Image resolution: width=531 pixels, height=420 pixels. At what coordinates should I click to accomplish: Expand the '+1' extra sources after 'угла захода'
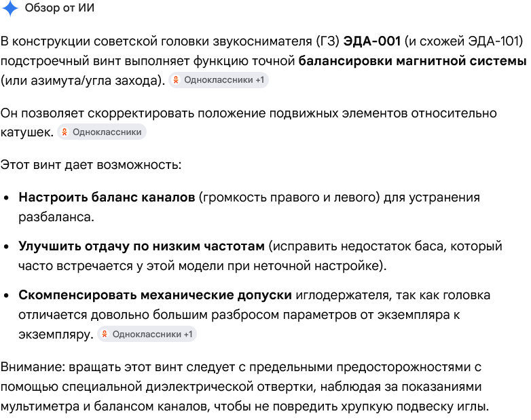[260, 80]
